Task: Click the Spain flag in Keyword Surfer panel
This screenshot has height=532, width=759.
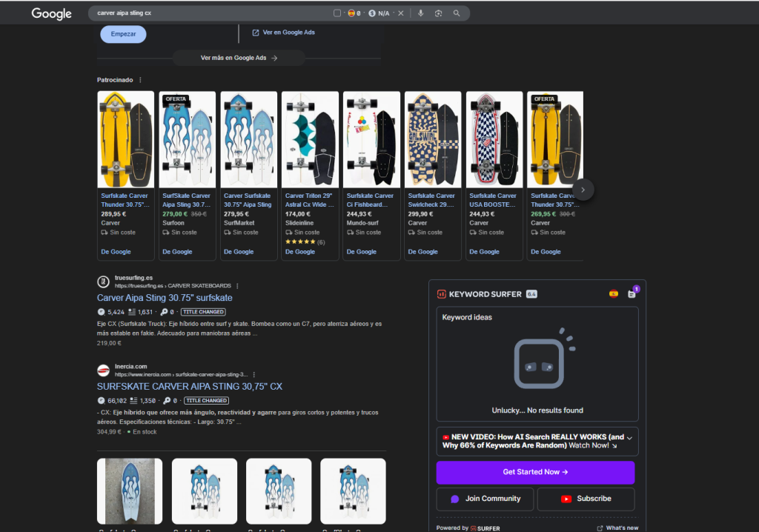Action: point(614,294)
